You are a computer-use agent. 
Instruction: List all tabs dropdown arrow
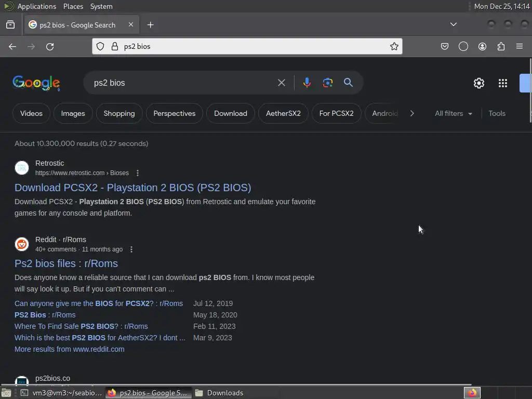coord(453,24)
